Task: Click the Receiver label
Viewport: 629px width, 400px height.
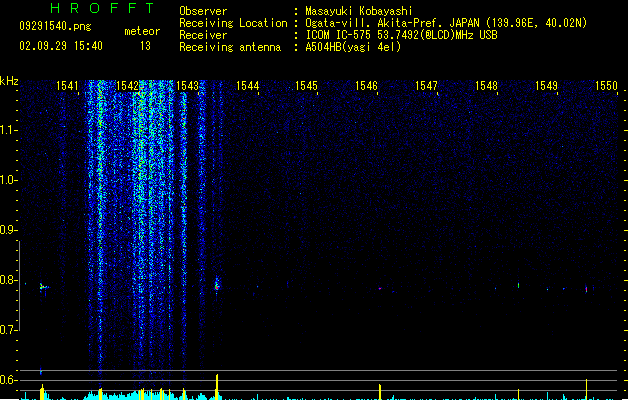Action: [x=203, y=35]
